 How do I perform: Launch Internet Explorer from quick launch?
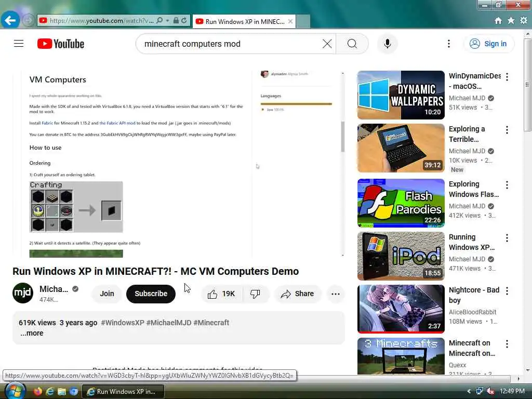tap(50, 391)
